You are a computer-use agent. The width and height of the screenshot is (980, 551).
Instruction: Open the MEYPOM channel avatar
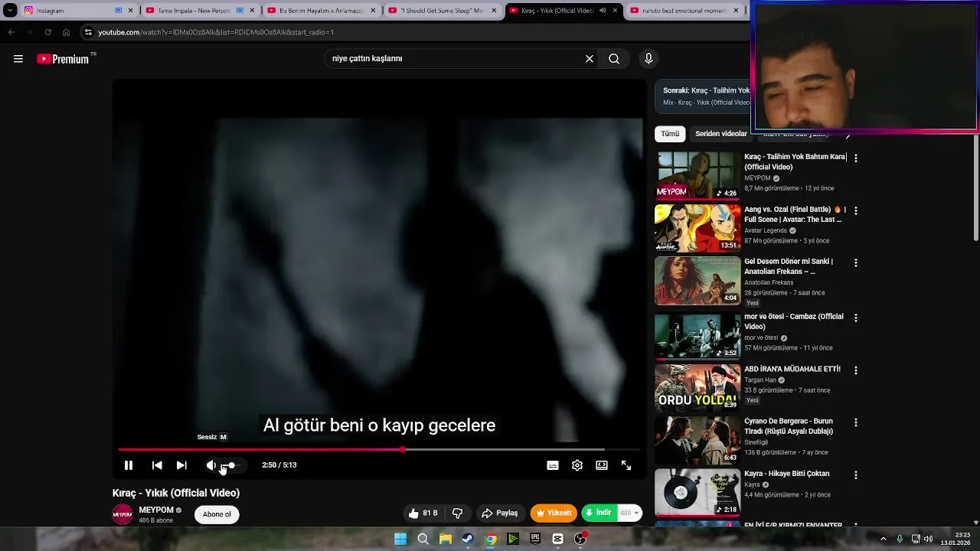pos(122,514)
